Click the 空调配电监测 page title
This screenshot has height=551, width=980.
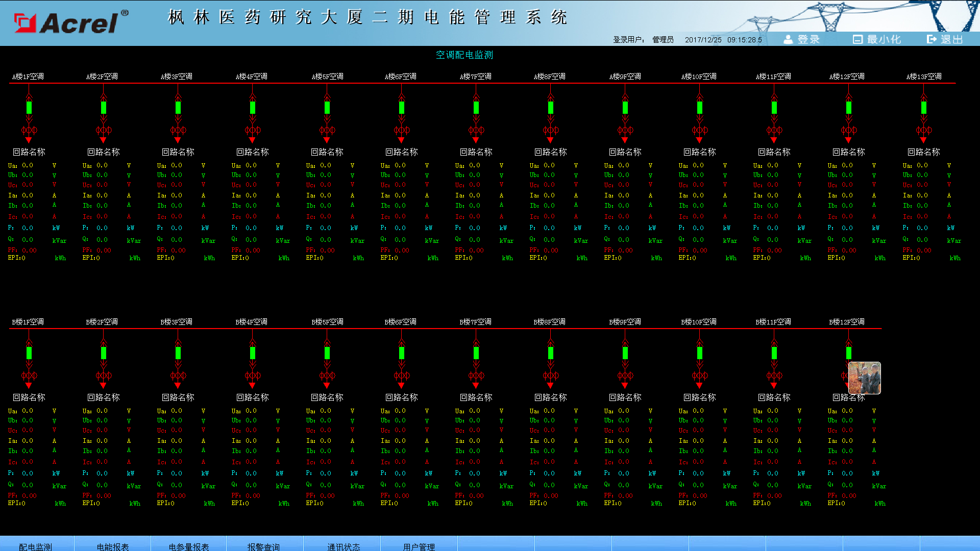point(464,55)
